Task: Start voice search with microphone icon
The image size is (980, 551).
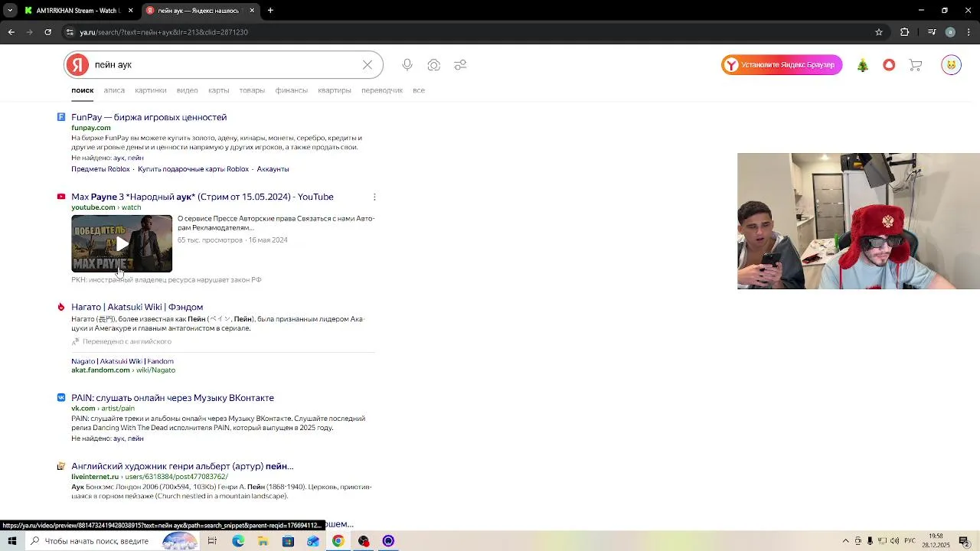Action: point(407,65)
